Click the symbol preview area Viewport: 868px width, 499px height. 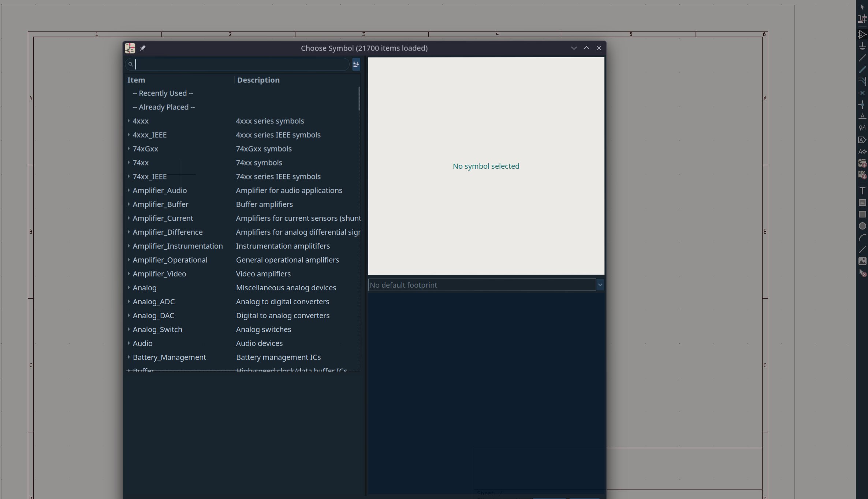click(486, 166)
